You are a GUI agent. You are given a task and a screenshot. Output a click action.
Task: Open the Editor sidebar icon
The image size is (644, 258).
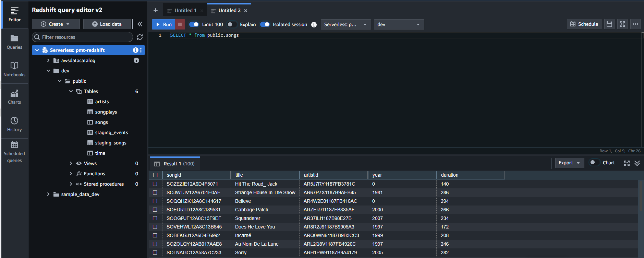click(14, 15)
